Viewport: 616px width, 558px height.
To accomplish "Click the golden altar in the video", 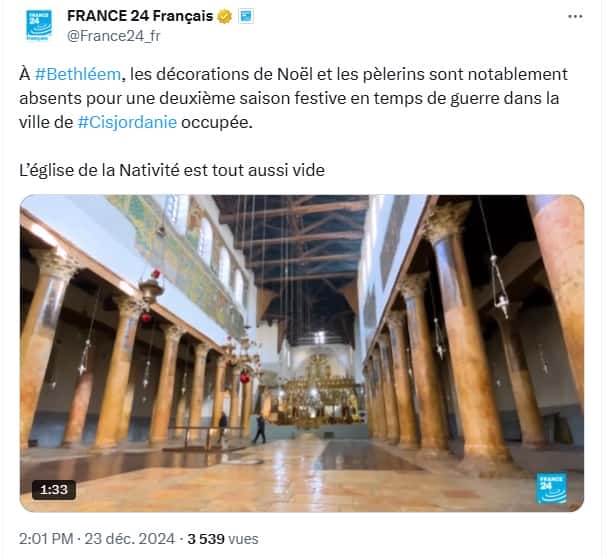I will click(319, 391).
